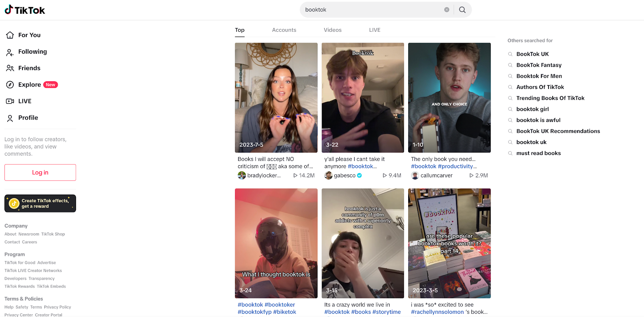
Task: Click the #storytime hashtag
Action: pyautogui.click(x=386, y=312)
